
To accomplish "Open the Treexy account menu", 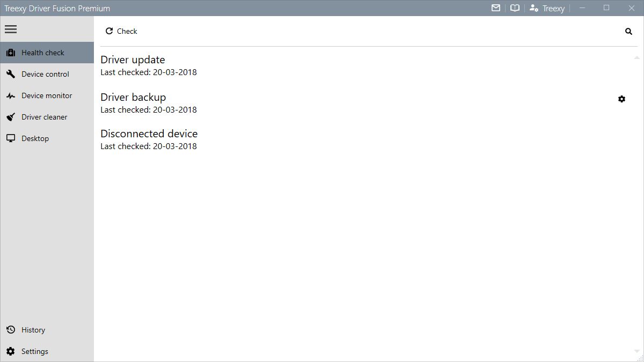I will click(x=547, y=8).
